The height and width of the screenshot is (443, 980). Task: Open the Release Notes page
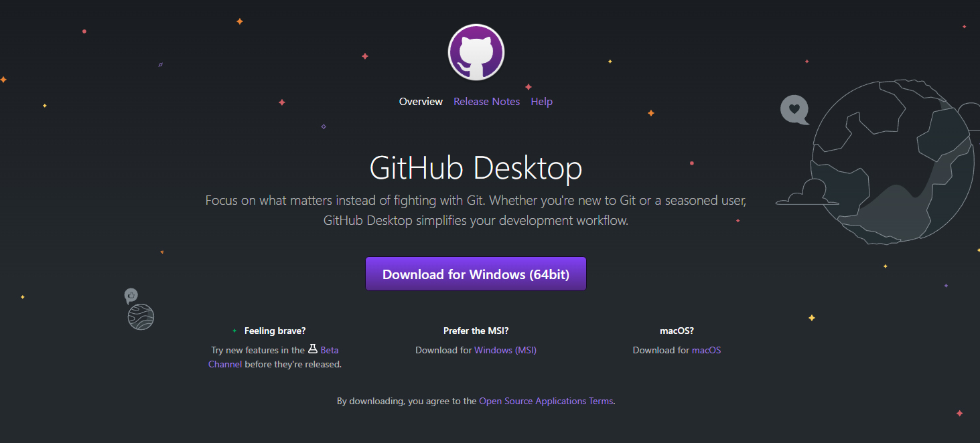(486, 102)
